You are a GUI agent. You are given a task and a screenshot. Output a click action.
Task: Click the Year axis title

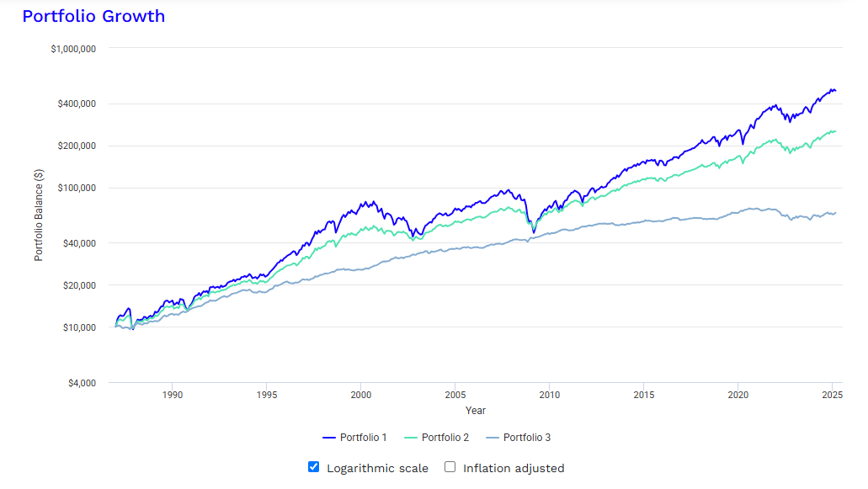(475, 410)
